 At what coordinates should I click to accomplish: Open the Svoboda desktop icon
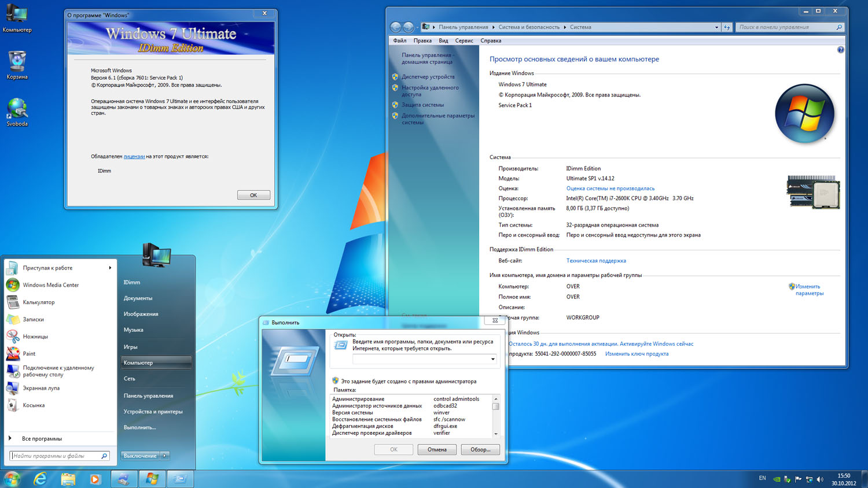[17, 110]
